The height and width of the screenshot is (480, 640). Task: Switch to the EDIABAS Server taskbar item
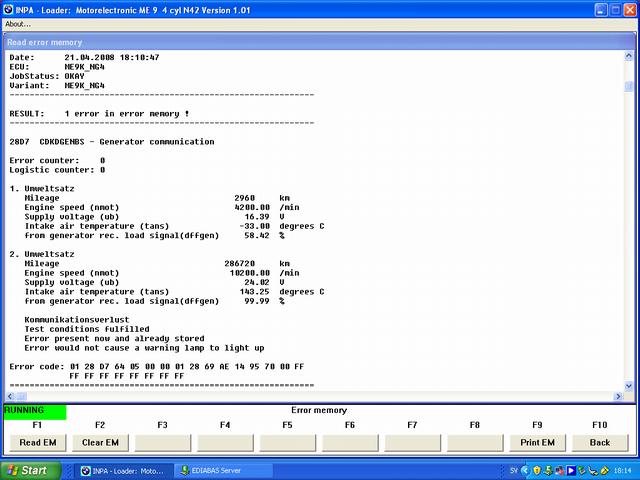click(x=217, y=470)
